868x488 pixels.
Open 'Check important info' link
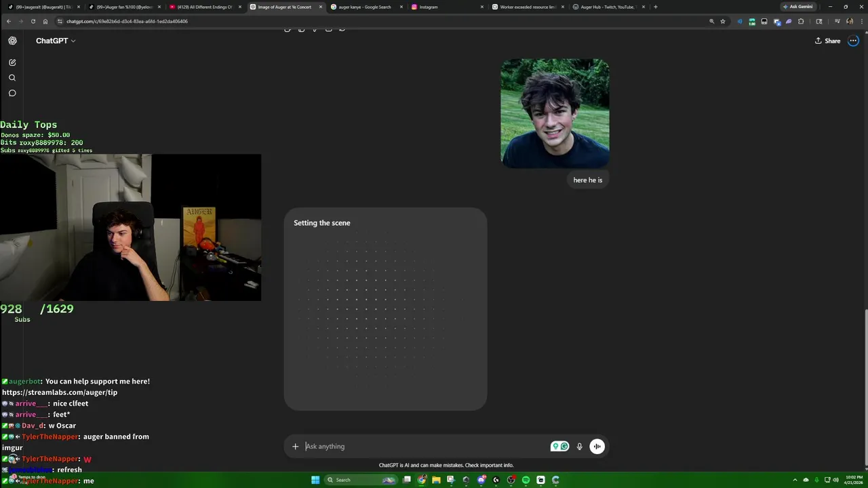[489, 465]
